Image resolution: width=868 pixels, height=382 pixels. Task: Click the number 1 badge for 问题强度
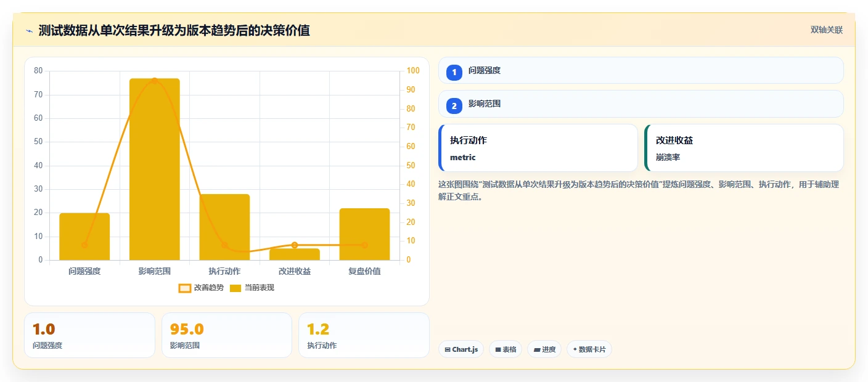pyautogui.click(x=454, y=72)
